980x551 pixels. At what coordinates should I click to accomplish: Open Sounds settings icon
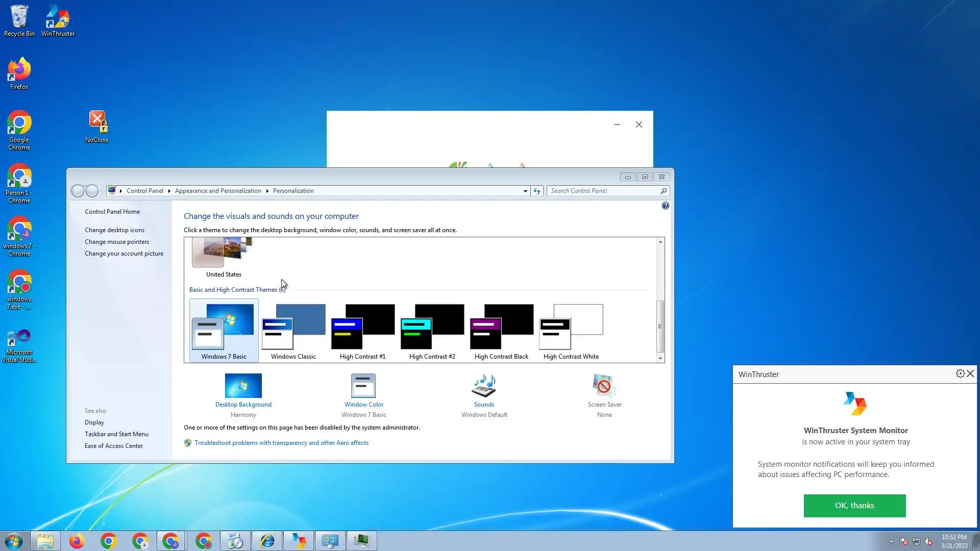pyautogui.click(x=483, y=386)
